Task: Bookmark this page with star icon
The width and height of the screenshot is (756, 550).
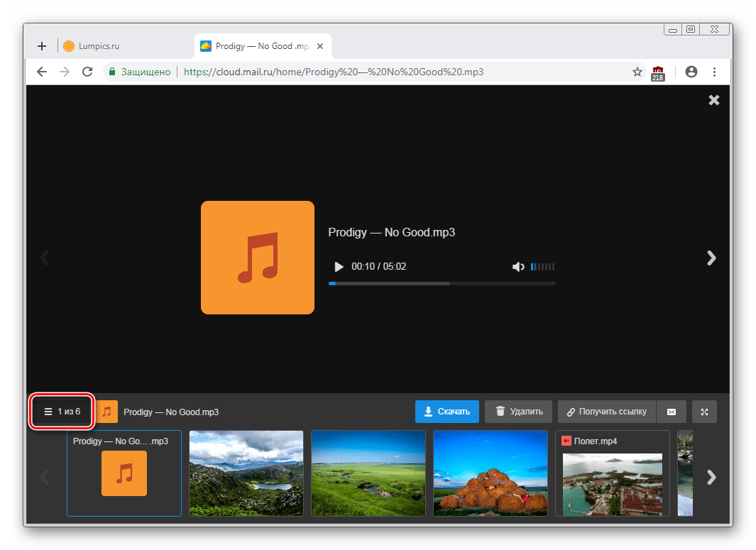Action: pyautogui.click(x=637, y=72)
